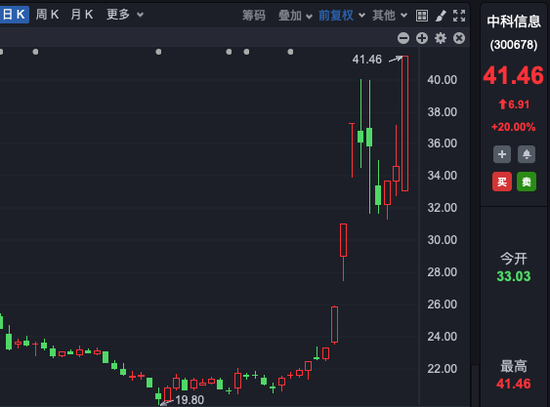Expand the 更多 more periods dropdown
The height and width of the screenshot is (407, 550).
125,15
